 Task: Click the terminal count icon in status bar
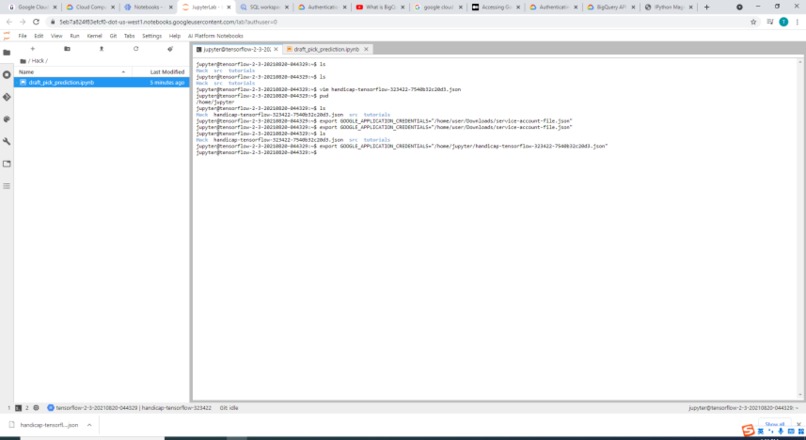pyautogui.click(x=19, y=408)
